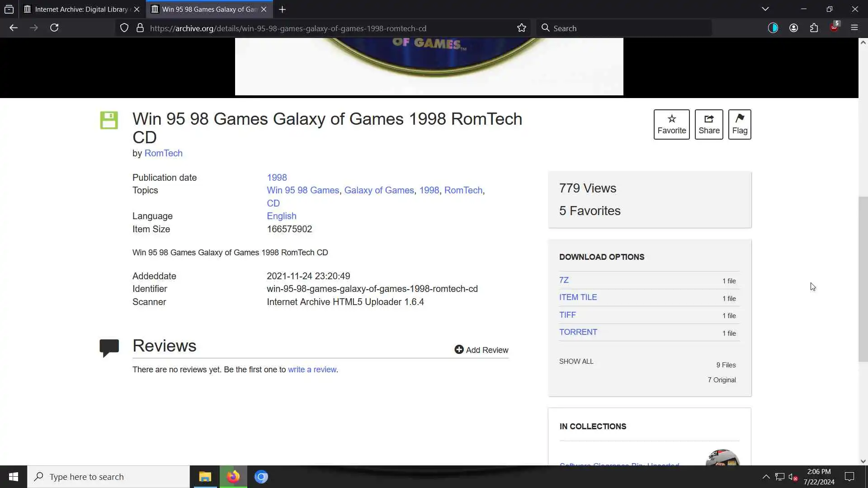Switch to the Internet Archive Digital Library tab
The height and width of the screenshot is (488, 868).
(x=81, y=9)
